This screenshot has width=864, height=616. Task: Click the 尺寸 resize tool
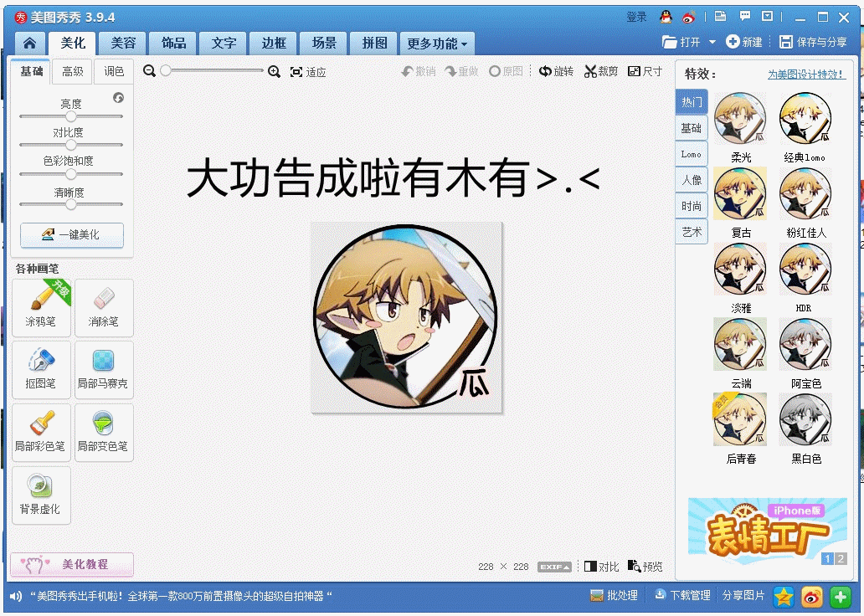pos(645,71)
